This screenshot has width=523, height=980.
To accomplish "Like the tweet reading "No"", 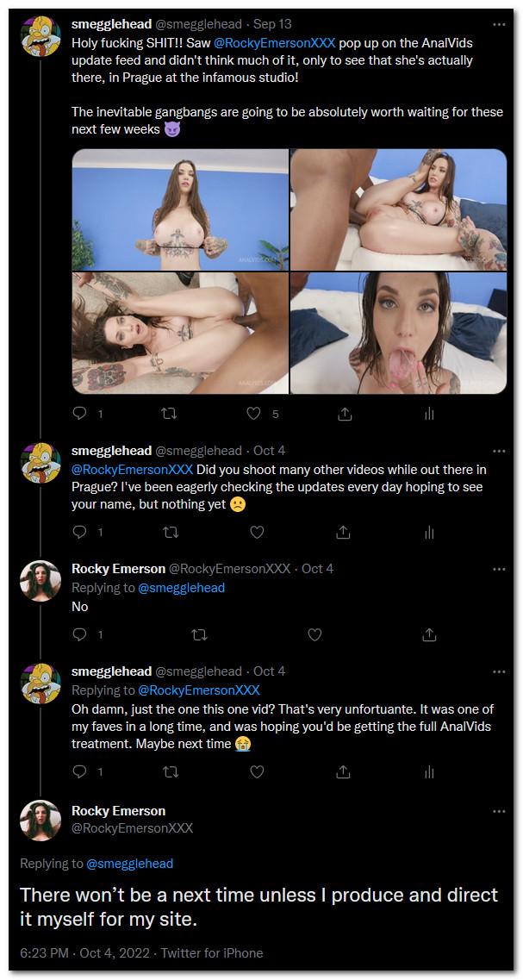I will [x=314, y=634].
